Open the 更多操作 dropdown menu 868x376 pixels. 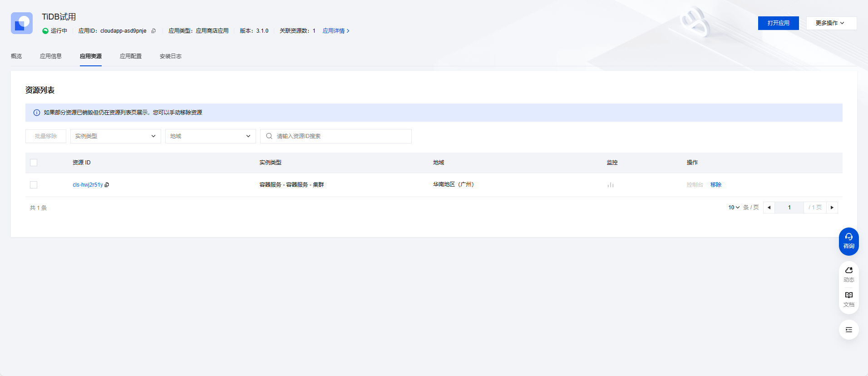click(x=831, y=23)
